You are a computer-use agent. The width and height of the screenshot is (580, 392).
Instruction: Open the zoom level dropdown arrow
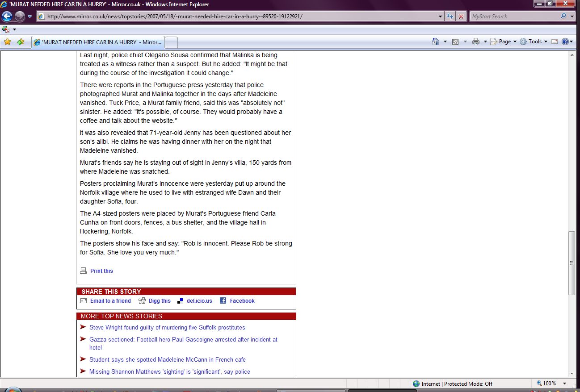(565, 384)
